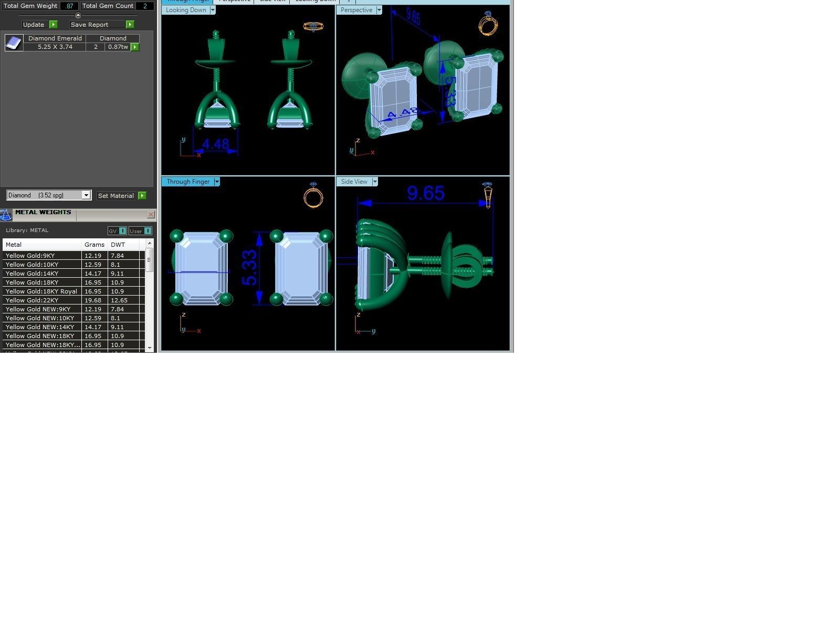Click the Set Material button label
840x630 pixels.
pos(116,195)
